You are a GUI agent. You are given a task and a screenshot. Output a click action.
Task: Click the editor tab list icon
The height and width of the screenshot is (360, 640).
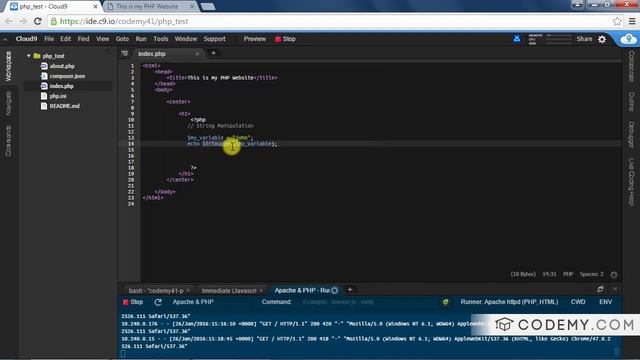(124, 53)
